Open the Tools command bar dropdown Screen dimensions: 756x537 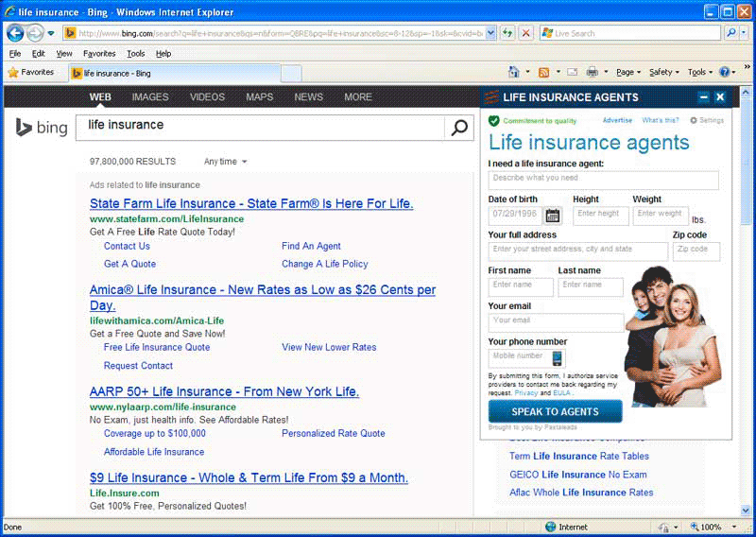point(700,73)
